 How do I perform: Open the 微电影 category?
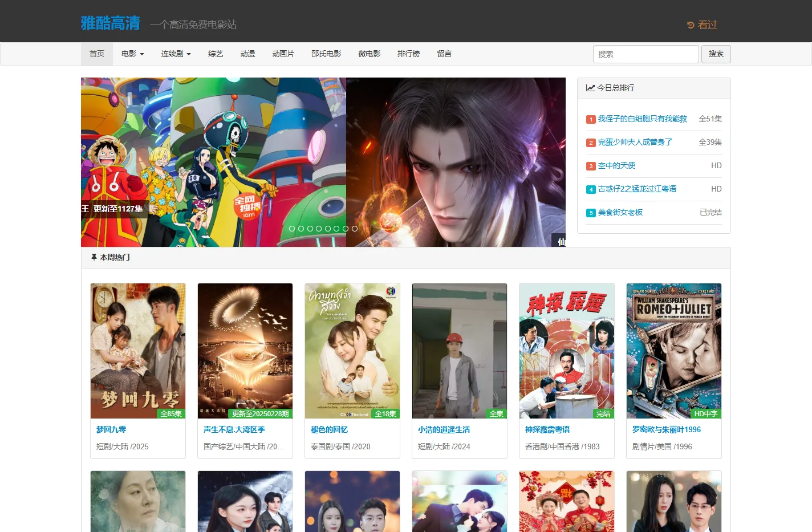[369, 54]
